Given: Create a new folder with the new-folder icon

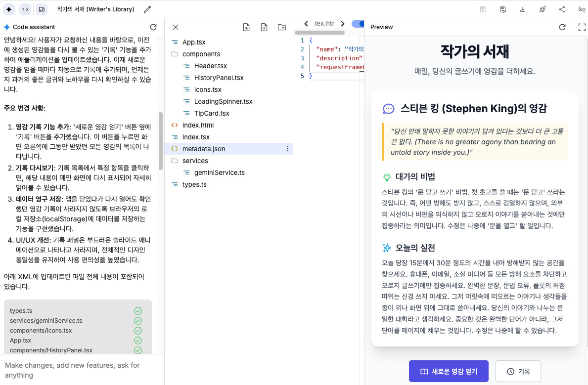Looking at the screenshot, I should [282, 27].
